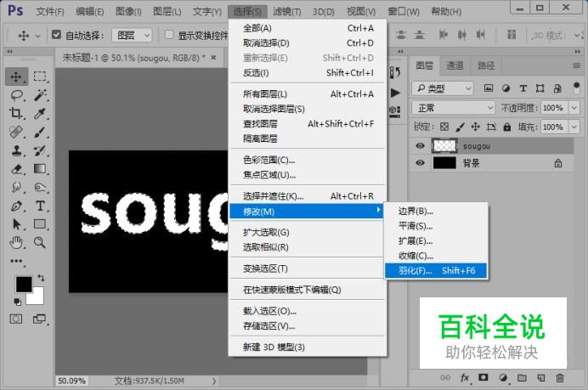Screen dimensions: 588x390
Task: Select the Lasso tool
Action: tap(16, 95)
